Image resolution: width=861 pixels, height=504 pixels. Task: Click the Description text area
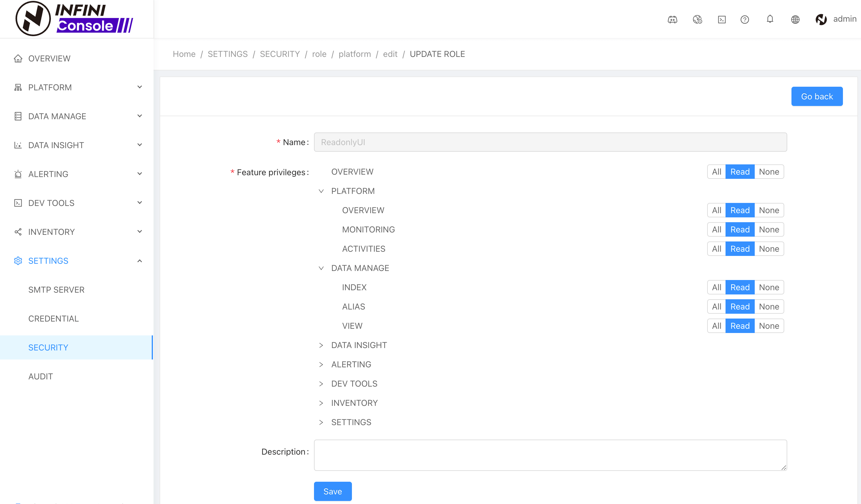coord(550,455)
